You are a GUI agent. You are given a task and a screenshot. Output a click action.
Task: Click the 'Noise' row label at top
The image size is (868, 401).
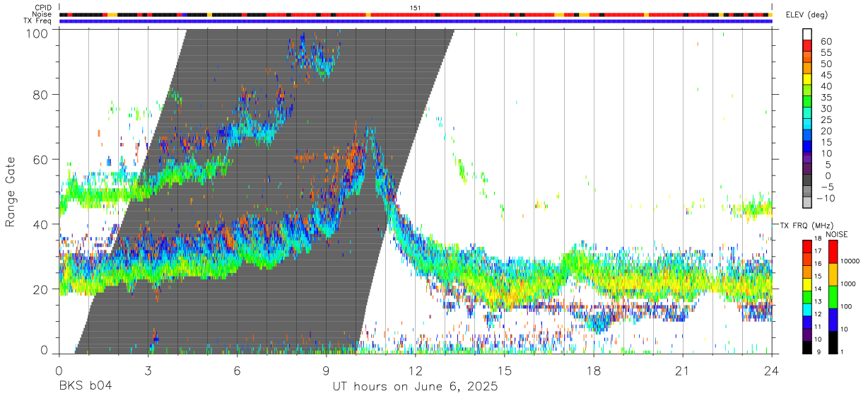[42, 14]
